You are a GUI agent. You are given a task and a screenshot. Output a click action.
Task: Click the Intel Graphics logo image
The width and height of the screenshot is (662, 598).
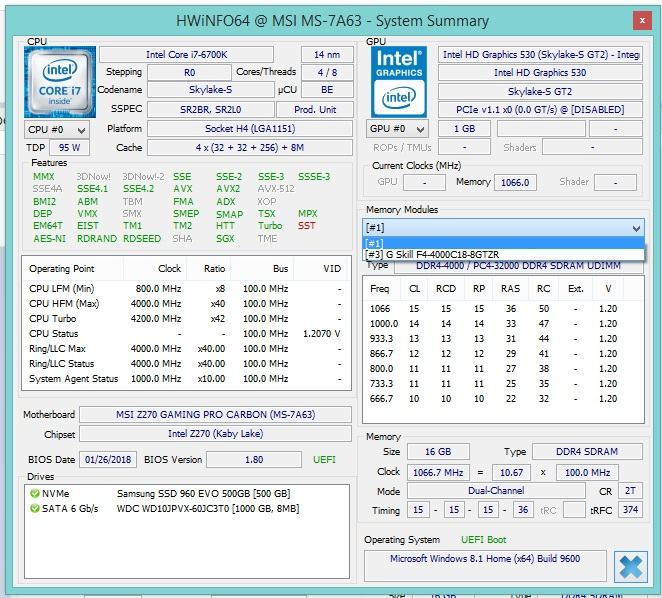399,82
